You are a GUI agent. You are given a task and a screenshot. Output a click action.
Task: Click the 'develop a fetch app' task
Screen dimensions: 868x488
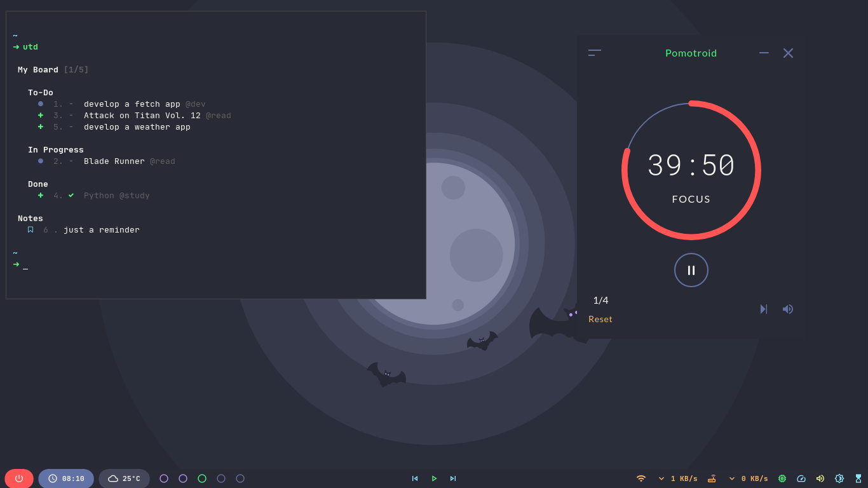point(132,104)
